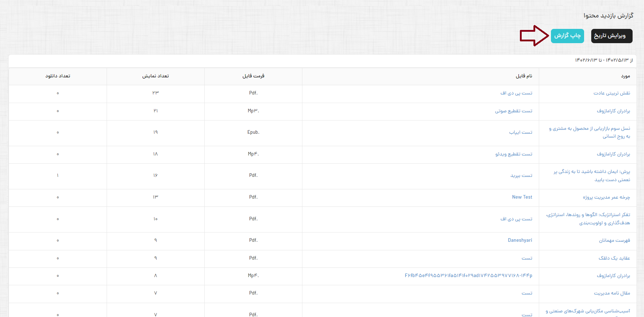Open the «تست ایپاب» Epub file link
This screenshot has width=644, height=317.
521,132
